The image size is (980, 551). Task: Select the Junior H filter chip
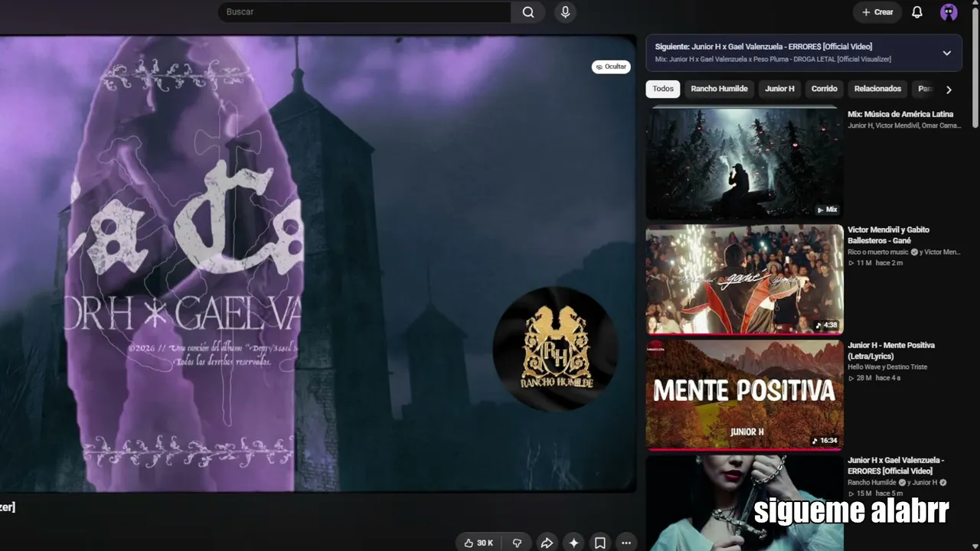coord(779,89)
